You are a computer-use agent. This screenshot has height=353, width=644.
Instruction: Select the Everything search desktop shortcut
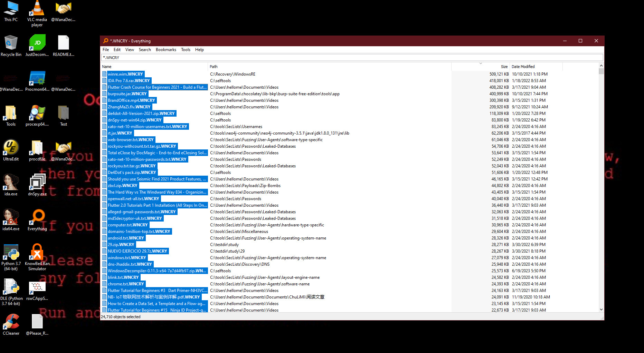coord(37,218)
